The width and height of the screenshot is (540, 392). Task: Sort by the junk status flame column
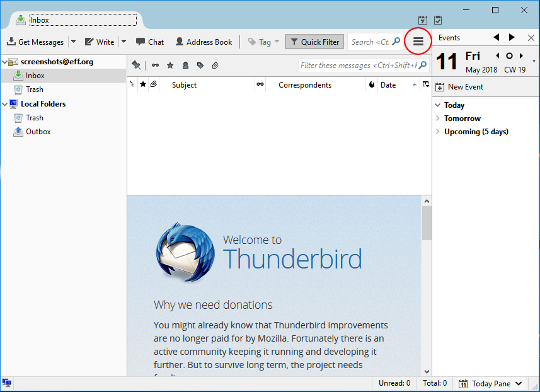coord(372,84)
